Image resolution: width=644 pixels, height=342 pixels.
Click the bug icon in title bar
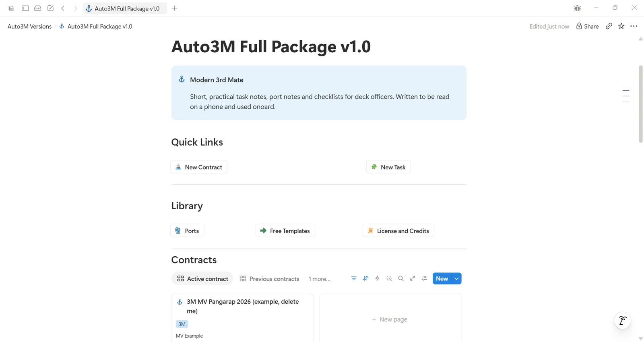577,8
